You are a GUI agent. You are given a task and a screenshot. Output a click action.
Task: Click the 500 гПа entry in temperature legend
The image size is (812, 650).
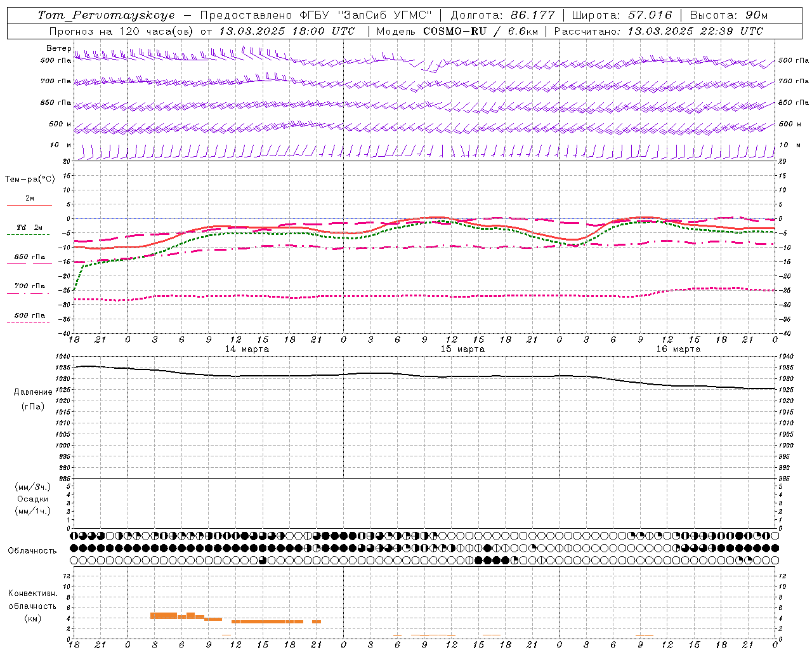(x=29, y=315)
